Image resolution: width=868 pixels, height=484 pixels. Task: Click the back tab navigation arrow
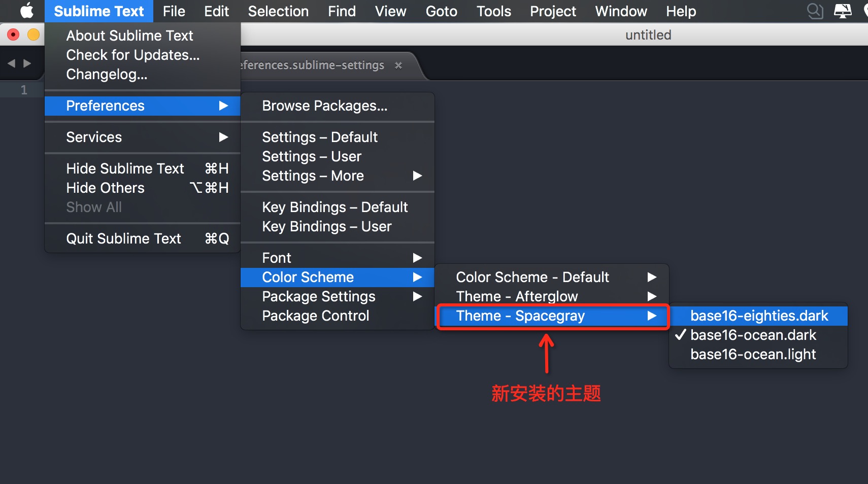[11, 63]
